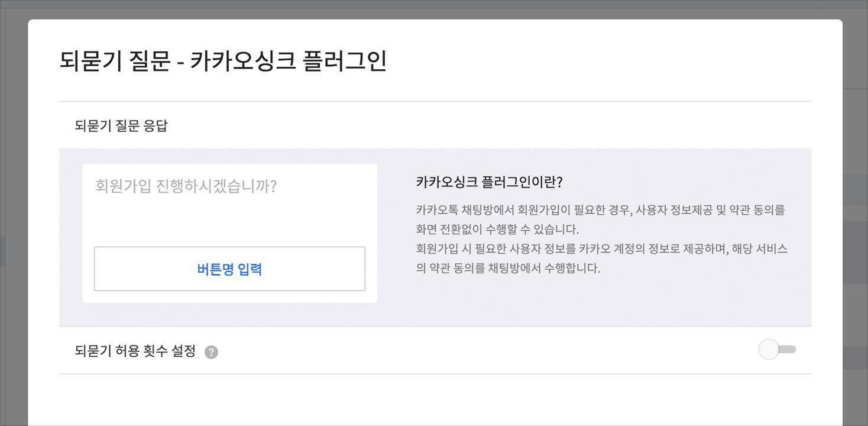Click the line 의 약관 동의를 채팅방에서 수행합니다

508,269
